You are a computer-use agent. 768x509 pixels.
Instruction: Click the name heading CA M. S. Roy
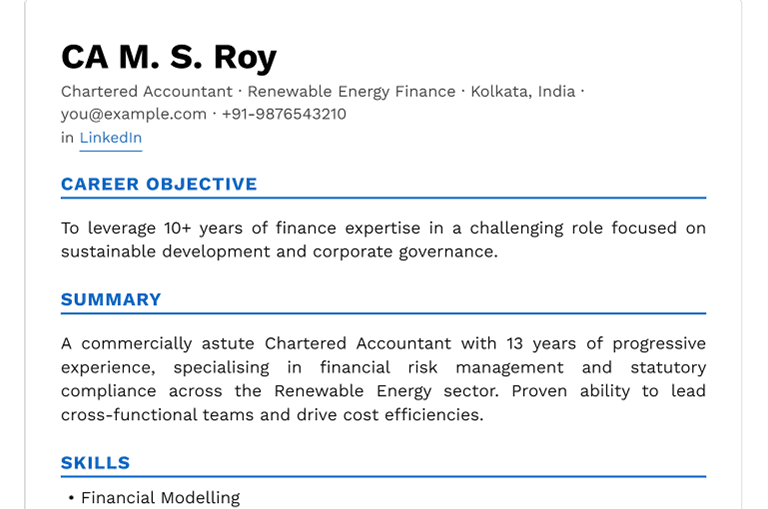click(x=168, y=57)
